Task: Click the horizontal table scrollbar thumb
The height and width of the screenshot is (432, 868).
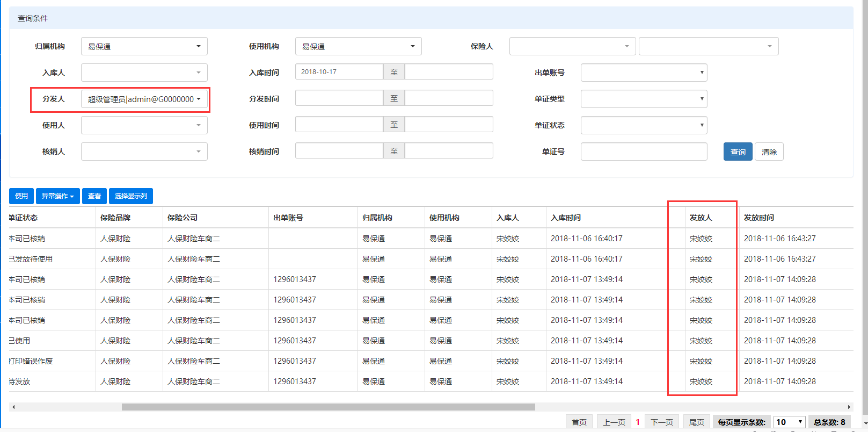Action: pyautogui.click(x=328, y=407)
